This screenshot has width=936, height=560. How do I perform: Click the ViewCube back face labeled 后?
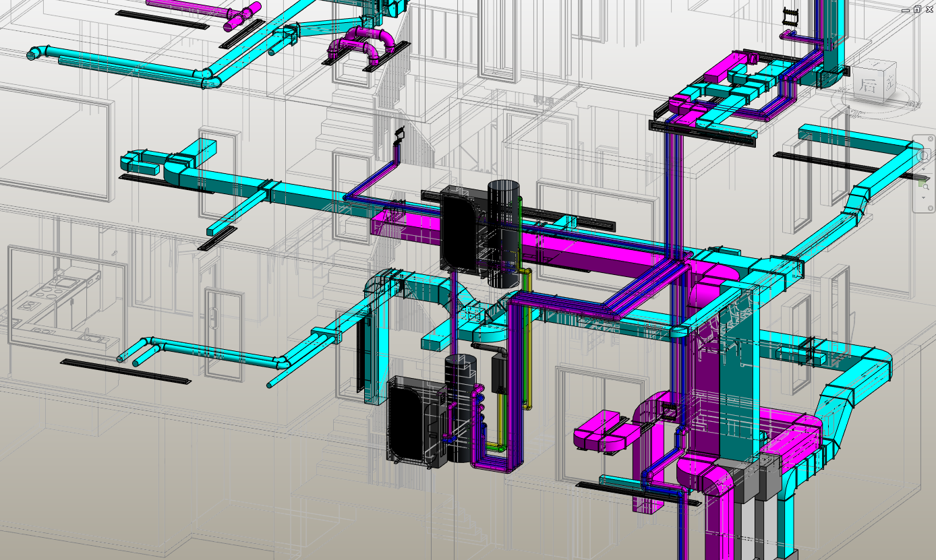(x=866, y=85)
